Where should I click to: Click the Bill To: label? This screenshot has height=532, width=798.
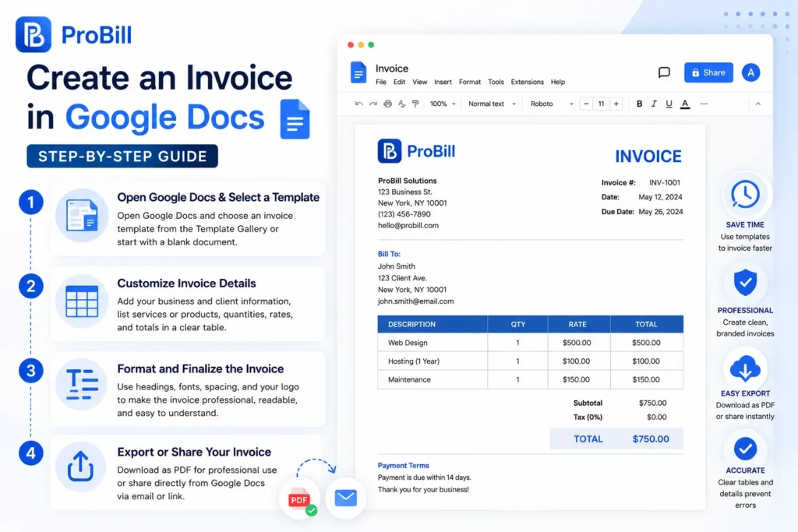[x=389, y=254]
